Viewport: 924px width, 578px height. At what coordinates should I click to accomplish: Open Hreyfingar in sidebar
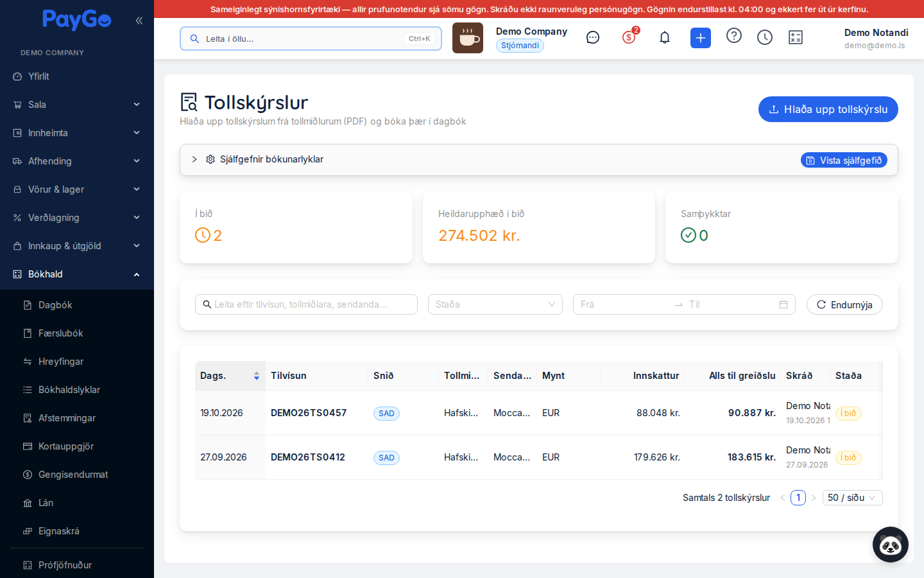pyautogui.click(x=77, y=362)
